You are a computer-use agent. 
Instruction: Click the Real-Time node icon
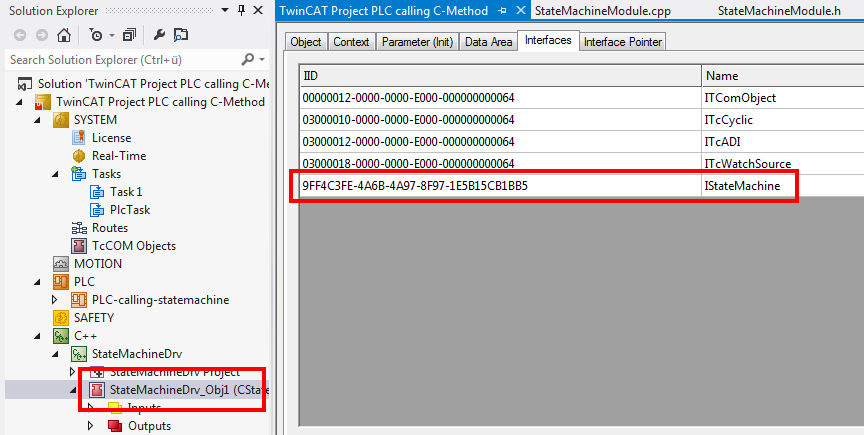pyautogui.click(x=79, y=156)
